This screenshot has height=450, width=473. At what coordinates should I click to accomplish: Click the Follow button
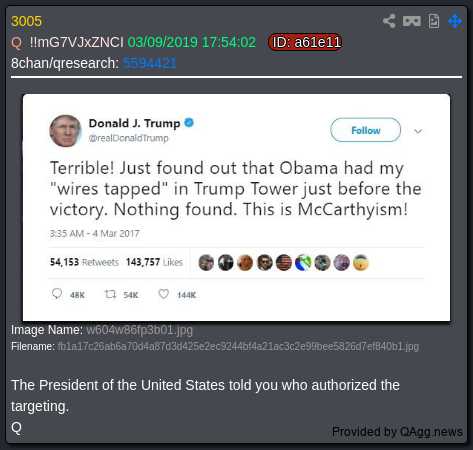click(x=366, y=130)
